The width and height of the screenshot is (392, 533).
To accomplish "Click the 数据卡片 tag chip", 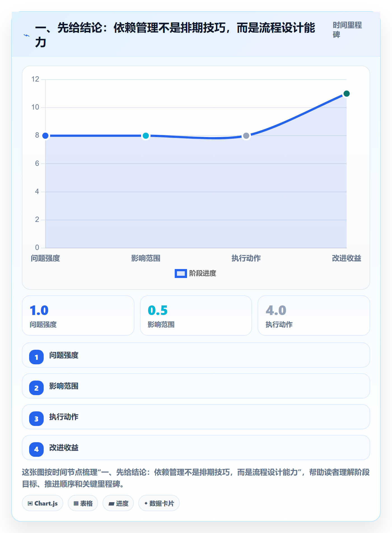I will point(159,503).
